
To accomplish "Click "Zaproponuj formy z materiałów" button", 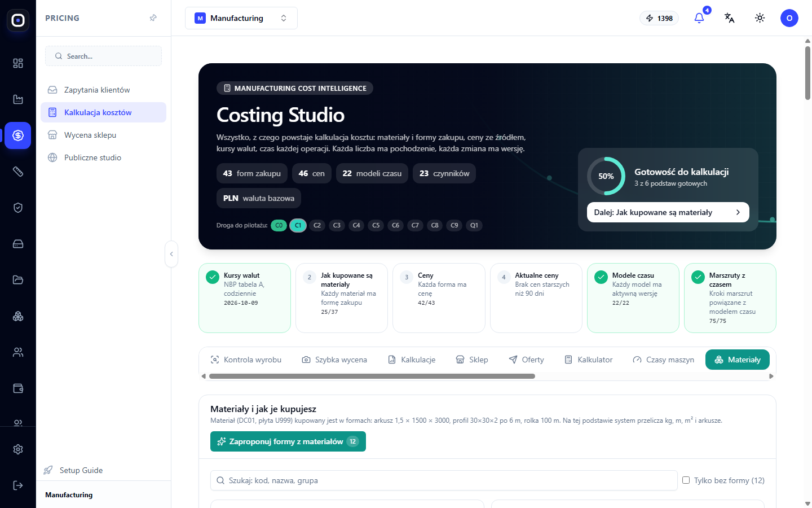I will coord(288,441).
